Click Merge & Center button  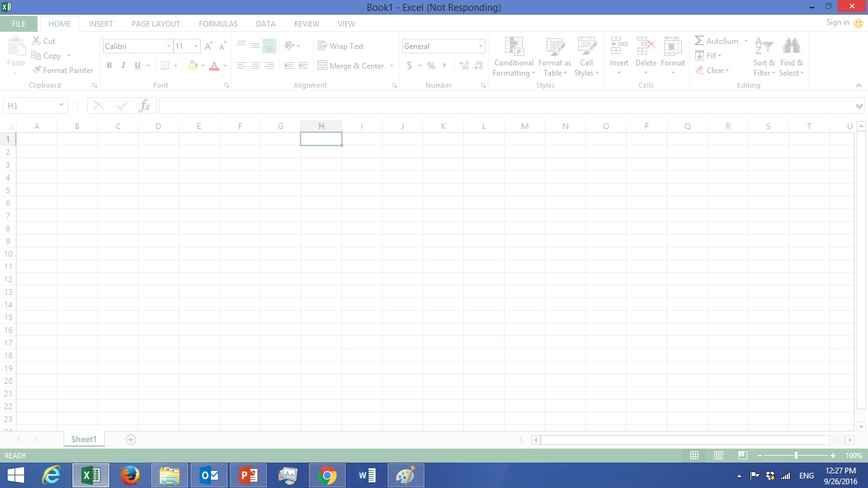(351, 65)
